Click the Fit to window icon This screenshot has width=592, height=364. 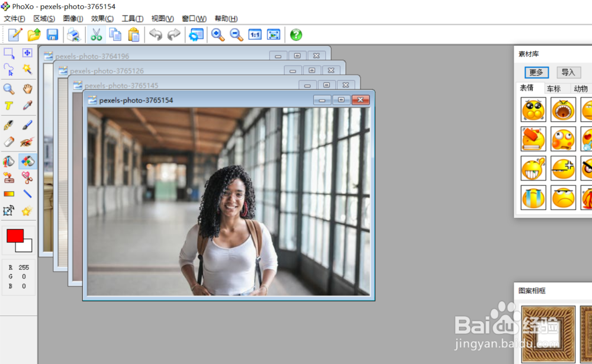(274, 35)
